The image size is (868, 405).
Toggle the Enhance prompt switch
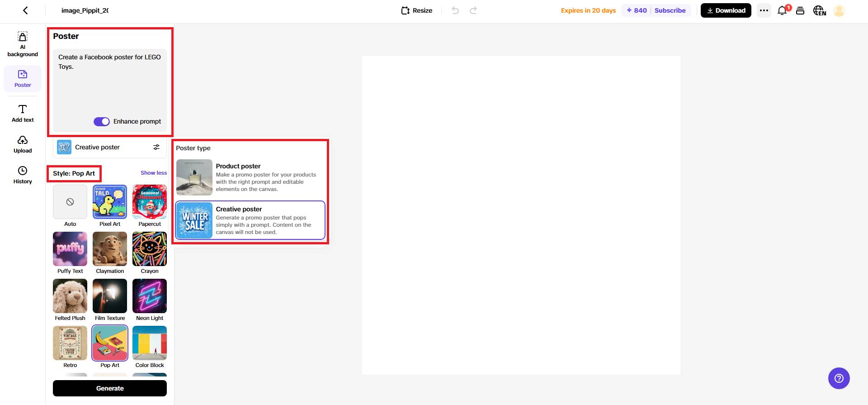102,121
